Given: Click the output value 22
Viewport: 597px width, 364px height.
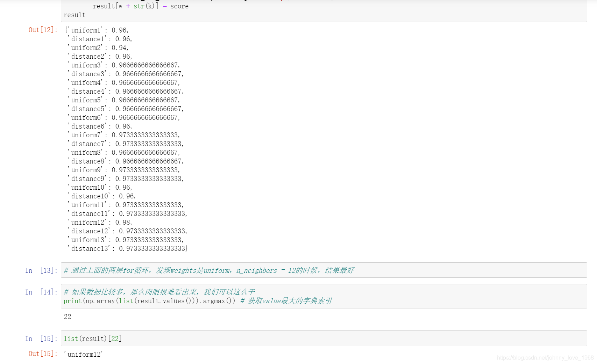Looking at the screenshot, I should (x=67, y=316).
